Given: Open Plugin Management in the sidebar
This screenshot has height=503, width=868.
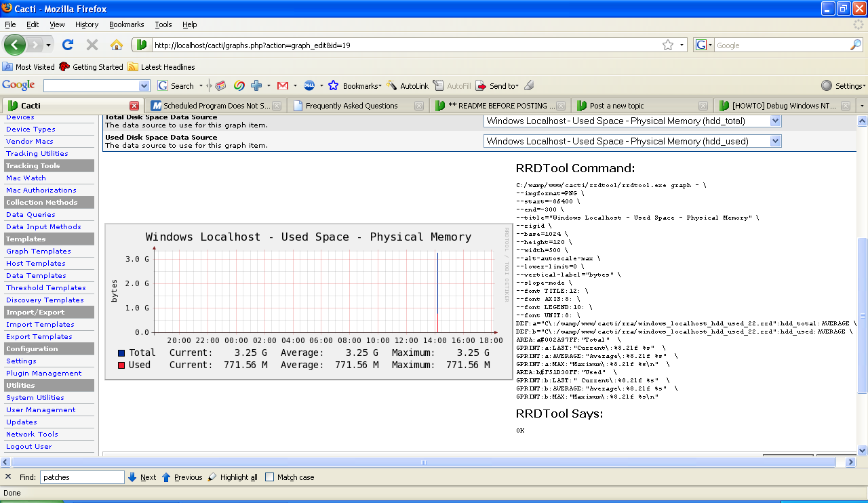Looking at the screenshot, I should (x=43, y=373).
